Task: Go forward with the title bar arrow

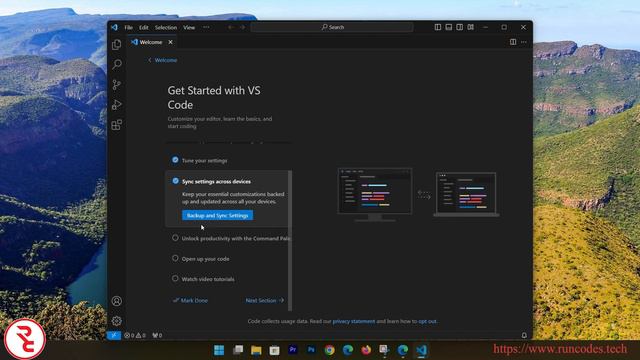Action: pos(242,27)
